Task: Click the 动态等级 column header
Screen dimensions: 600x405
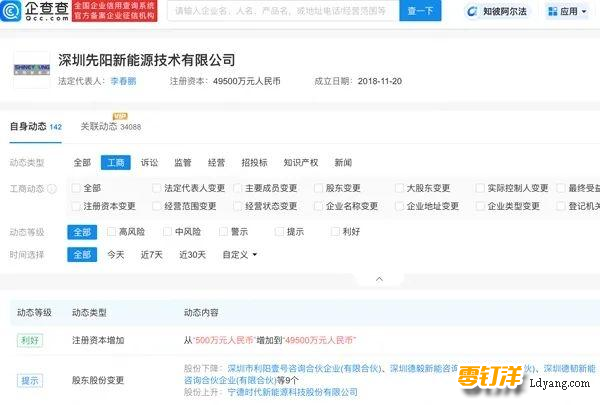Action: (34, 313)
